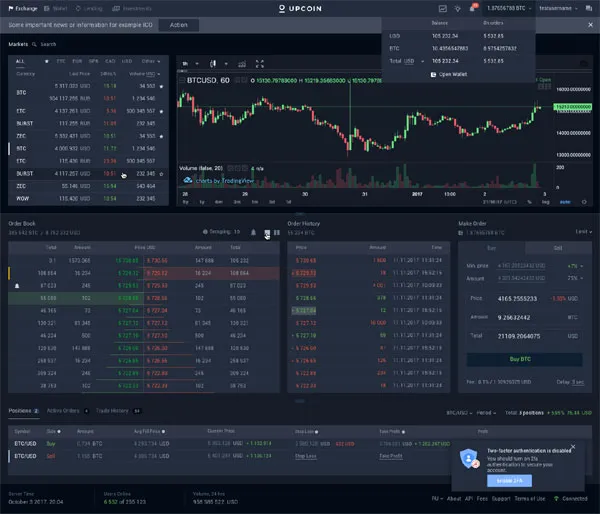Click the Markets search field

tap(49, 44)
